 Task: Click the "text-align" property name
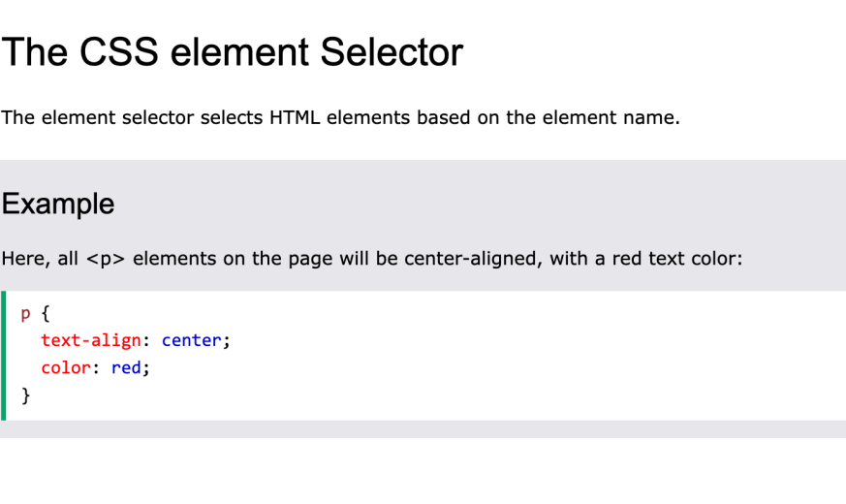[91, 340]
